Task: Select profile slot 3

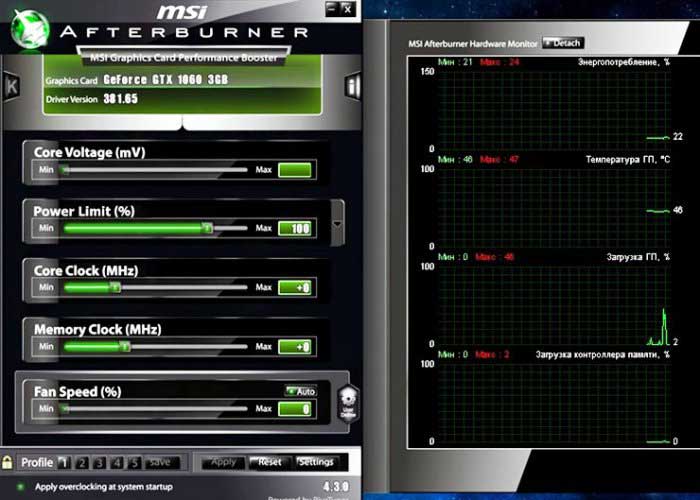Action: (x=99, y=462)
